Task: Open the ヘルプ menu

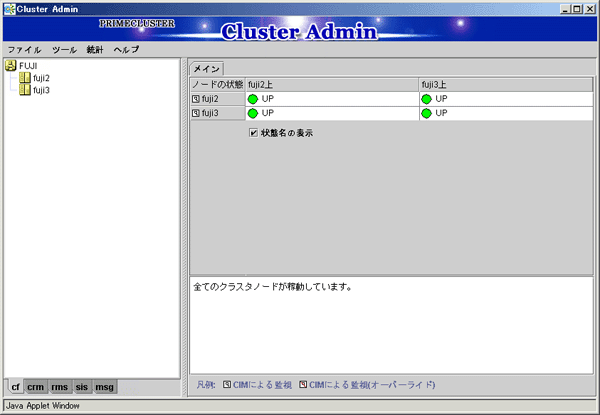Action: 126,50
